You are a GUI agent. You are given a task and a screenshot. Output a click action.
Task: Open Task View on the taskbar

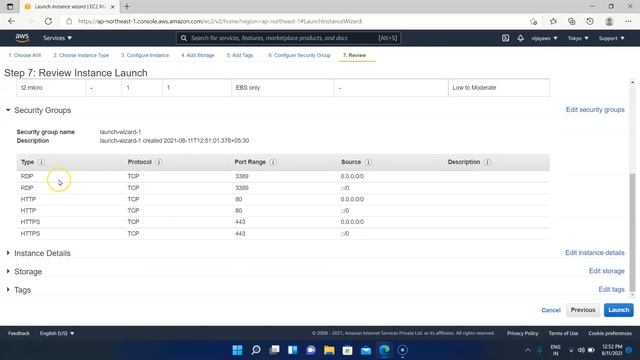click(274, 350)
